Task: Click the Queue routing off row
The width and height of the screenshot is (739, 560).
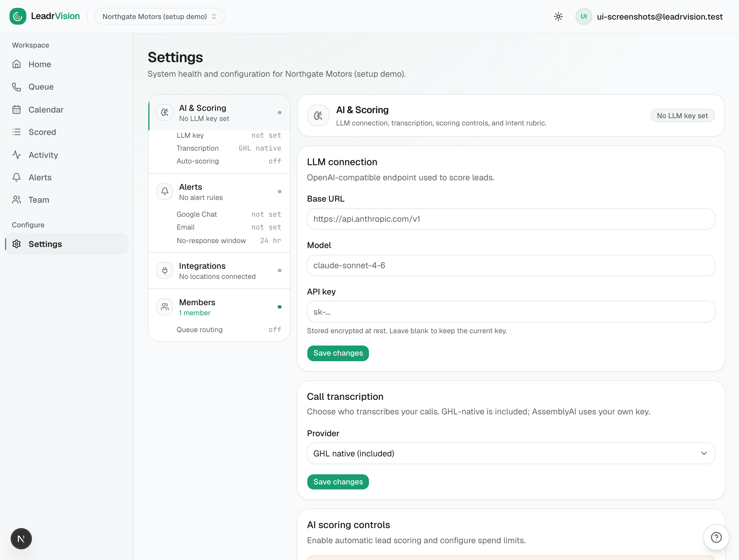Action: 229,330
